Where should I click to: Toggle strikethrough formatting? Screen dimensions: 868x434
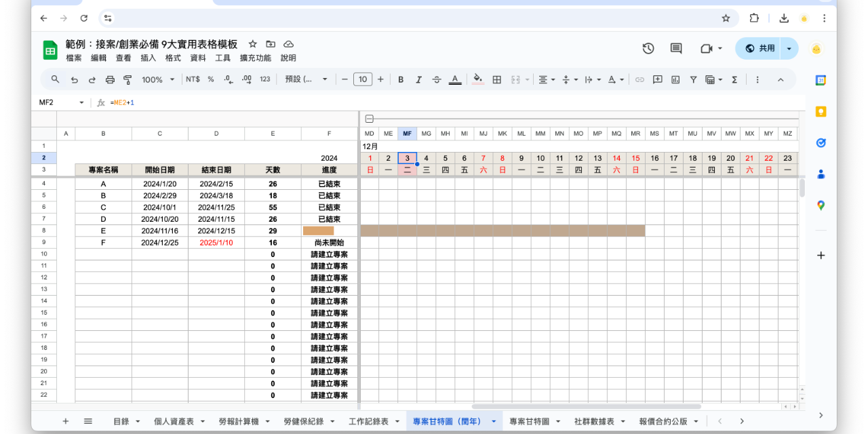click(x=437, y=79)
